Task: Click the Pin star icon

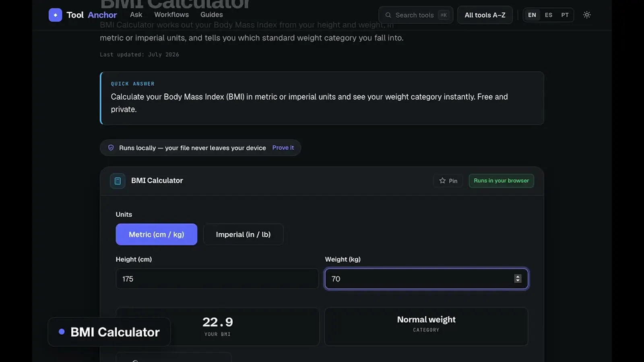Action: point(442,181)
